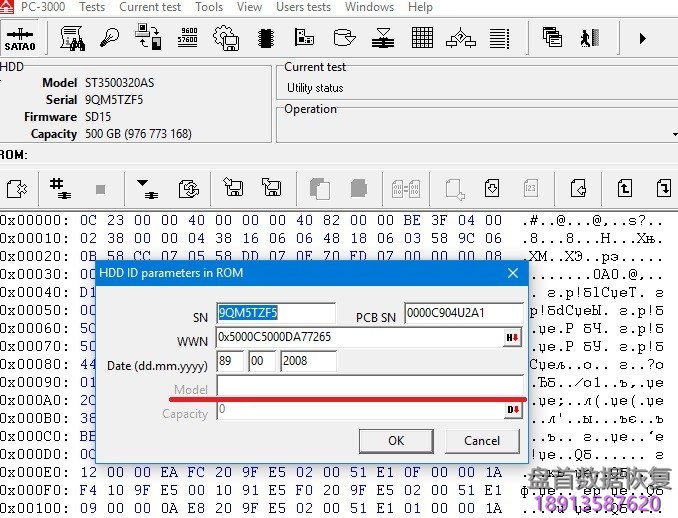
Task: Open the View menu
Action: click(x=249, y=7)
